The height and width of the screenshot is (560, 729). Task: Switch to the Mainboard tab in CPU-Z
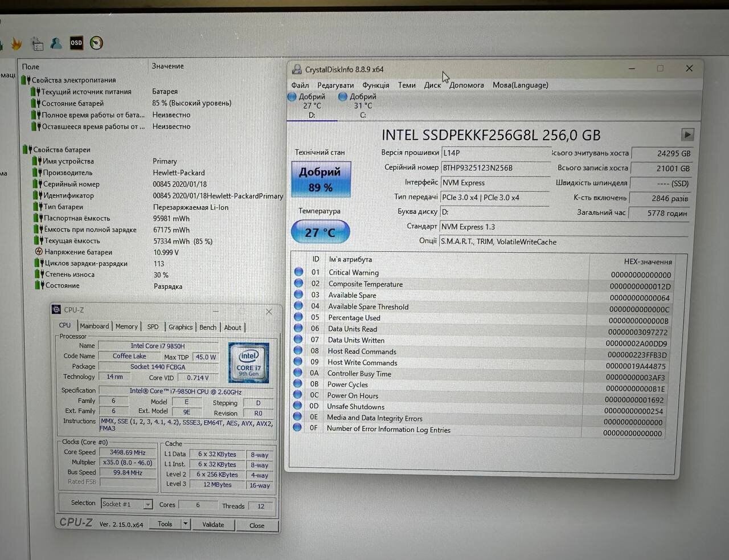[x=94, y=326]
